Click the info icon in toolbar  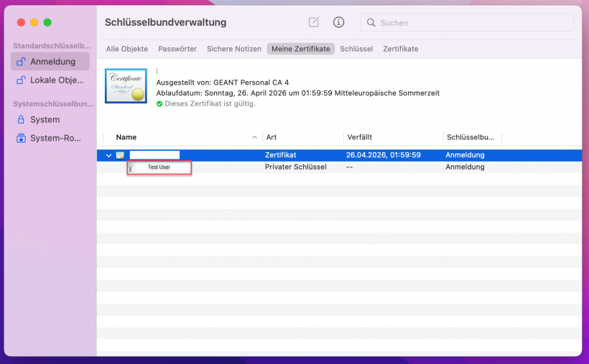(x=338, y=22)
